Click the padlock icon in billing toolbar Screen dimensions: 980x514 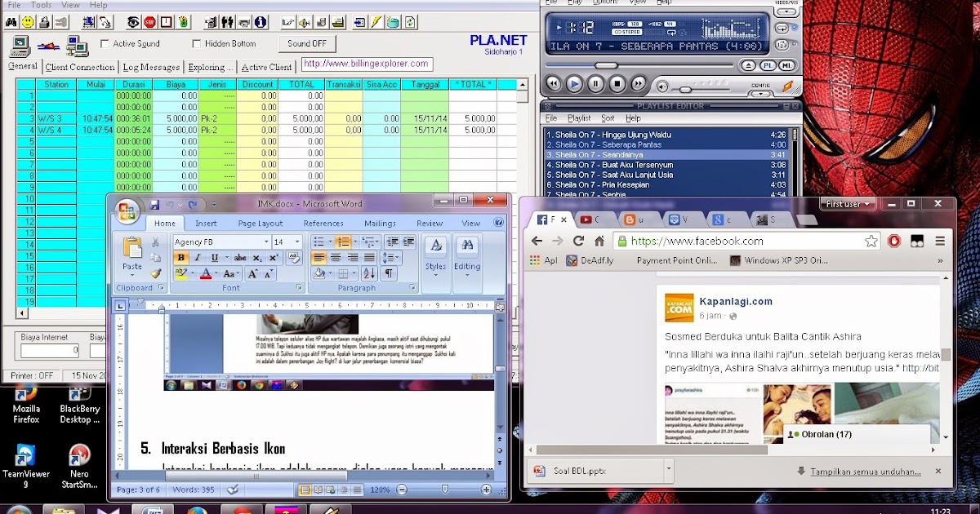point(44,22)
